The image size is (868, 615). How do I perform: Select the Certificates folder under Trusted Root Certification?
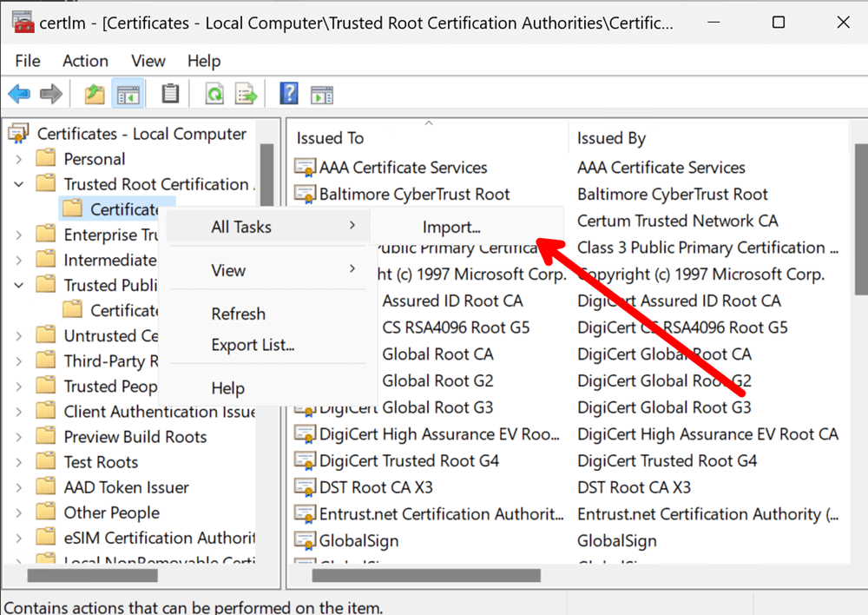pos(115,208)
